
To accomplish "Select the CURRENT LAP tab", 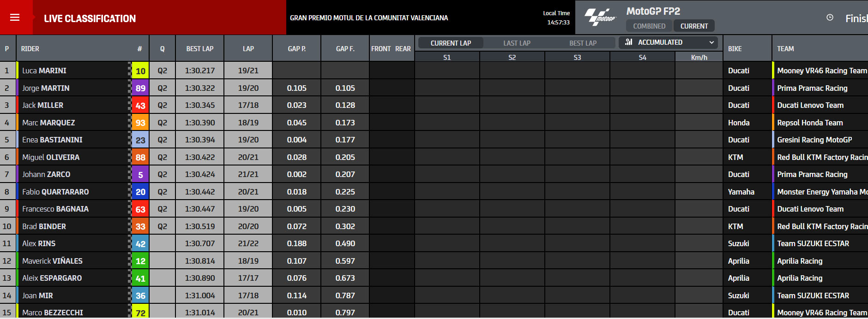I will point(451,43).
